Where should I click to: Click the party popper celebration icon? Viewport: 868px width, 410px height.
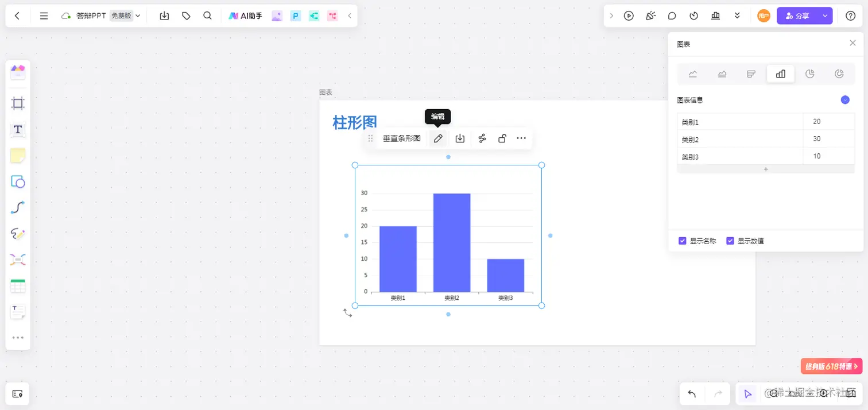650,16
